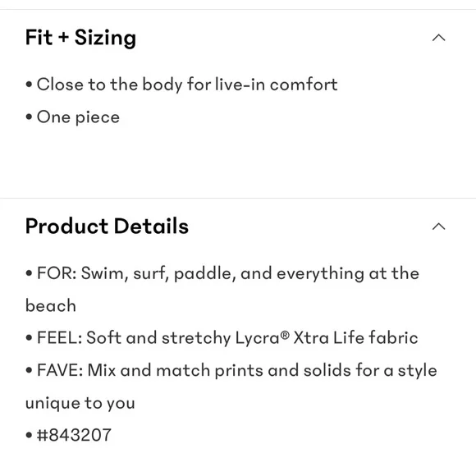The height and width of the screenshot is (476, 476).
Task: Select the product number #843207
Action: tap(74, 435)
